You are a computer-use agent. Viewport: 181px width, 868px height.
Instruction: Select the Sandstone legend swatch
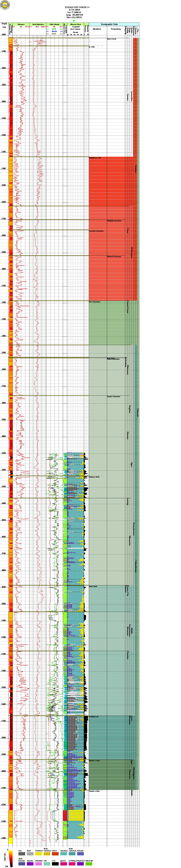[38, 854]
